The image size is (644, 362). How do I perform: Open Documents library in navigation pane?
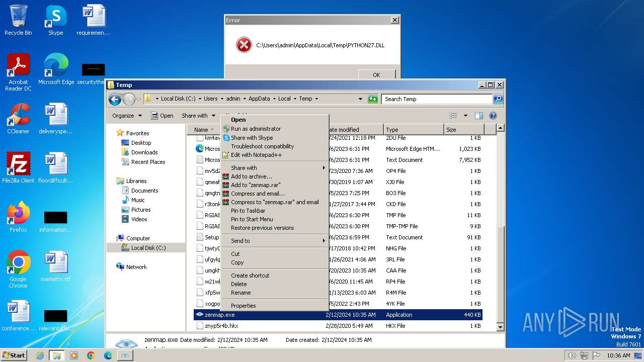[x=144, y=191]
